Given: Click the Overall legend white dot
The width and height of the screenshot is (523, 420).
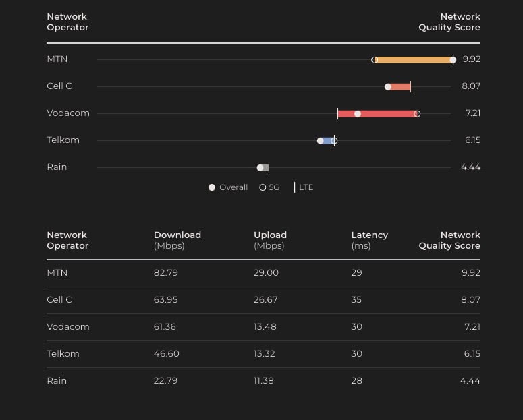Looking at the screenshot, I should 212,187.
